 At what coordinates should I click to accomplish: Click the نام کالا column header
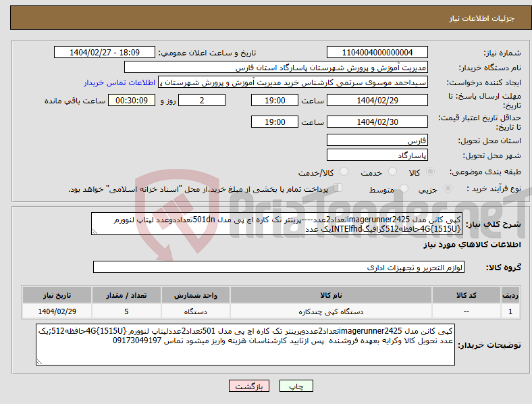(x=331, y=295)
